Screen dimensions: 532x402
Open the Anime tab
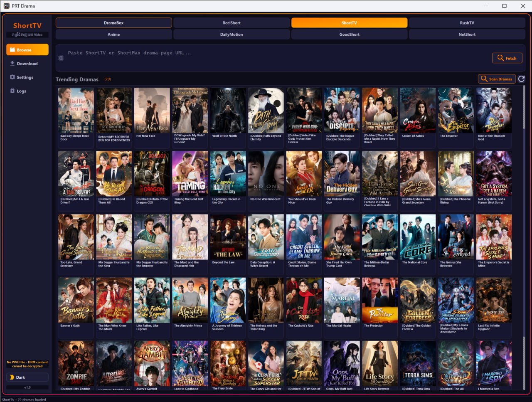pyautogui.click(x=114, y=35)
